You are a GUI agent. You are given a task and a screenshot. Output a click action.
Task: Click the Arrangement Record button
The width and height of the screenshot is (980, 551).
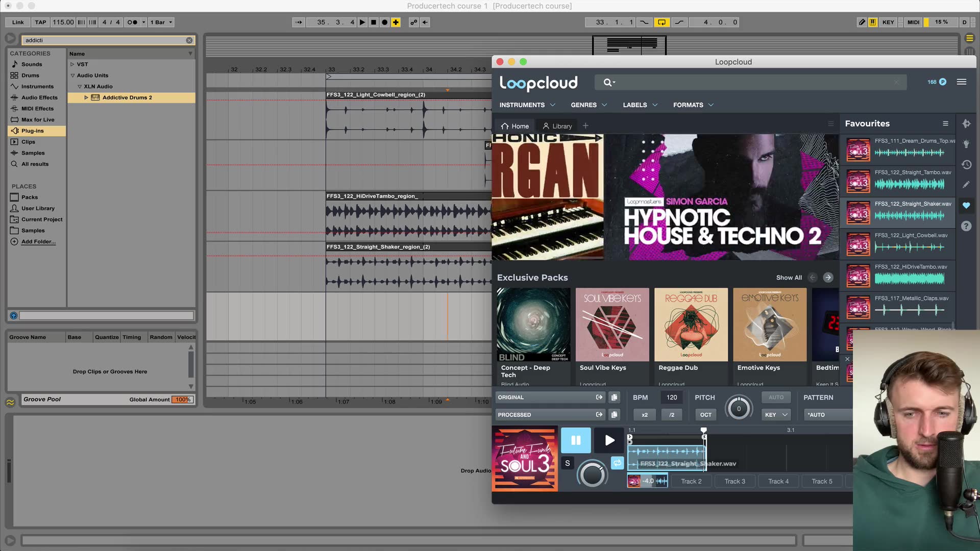385,22
